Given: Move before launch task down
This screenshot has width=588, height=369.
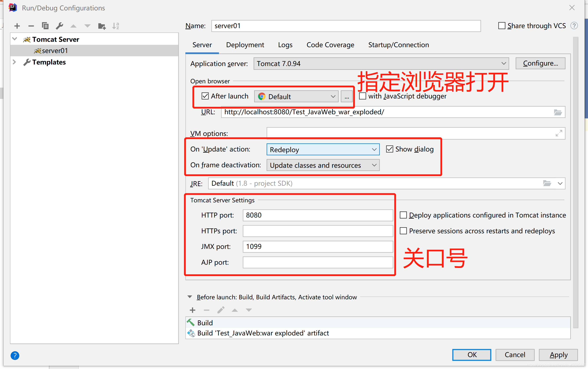Looking at the screenshot, I should pos(249,310).
